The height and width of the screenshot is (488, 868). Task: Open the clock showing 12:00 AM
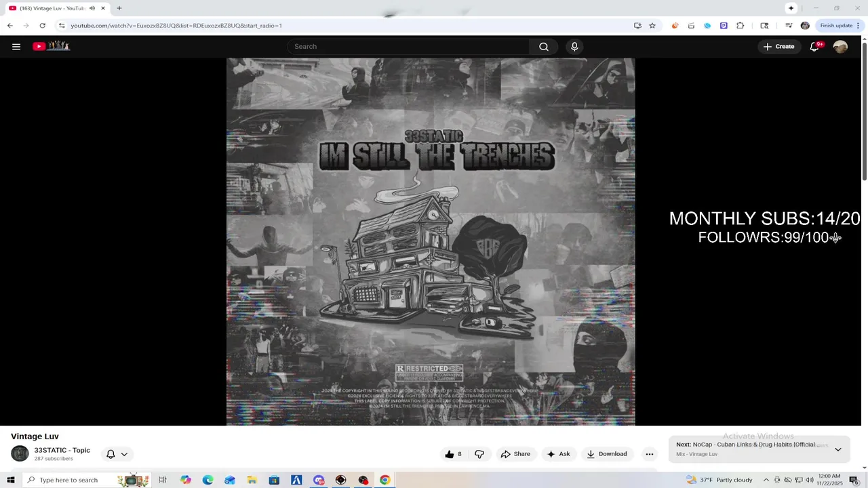830,480
